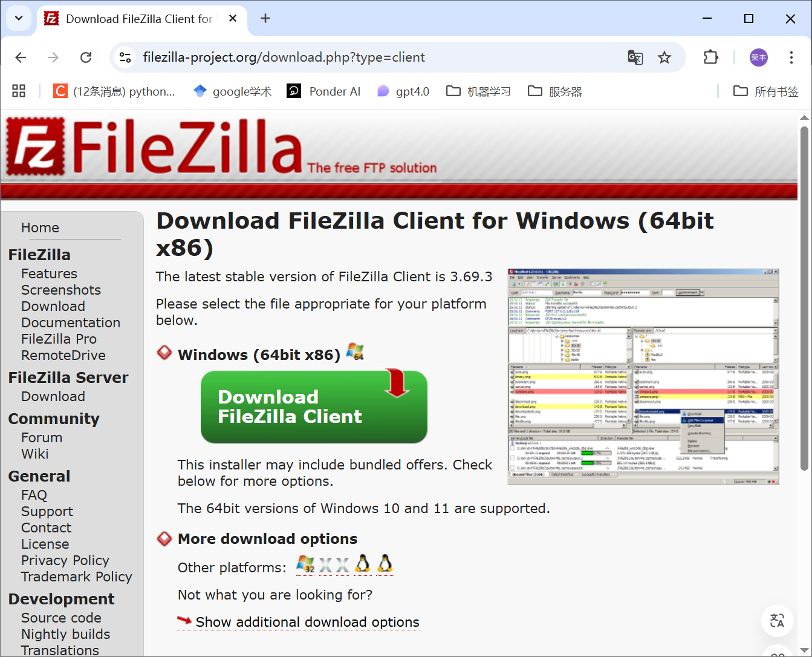Reload the FileZilla download page
This screenshot has height=657, width=812.
point(86,57)
